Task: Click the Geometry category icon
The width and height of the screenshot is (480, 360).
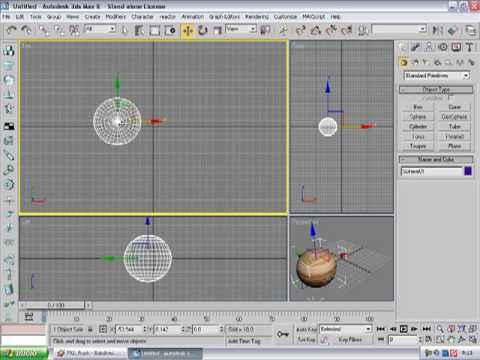Action: 404,62
